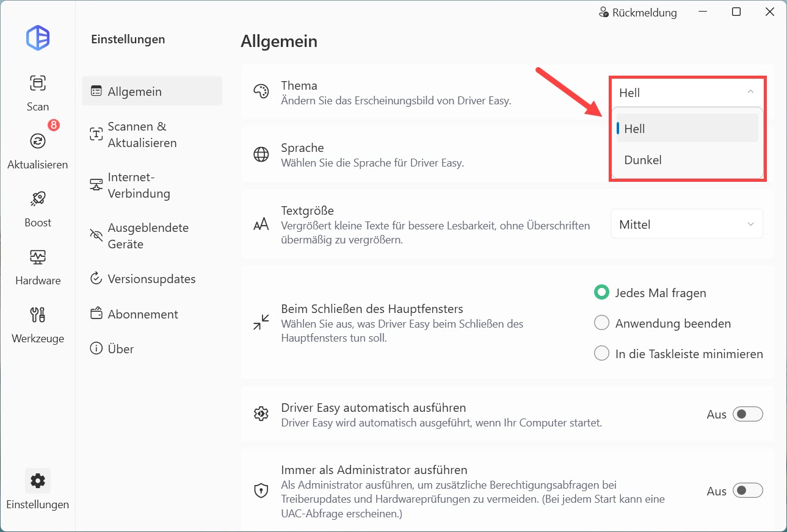Select the Anwendung beenden radio button
The height and width of the screenshot is (532, 787).
coord(602,323)
